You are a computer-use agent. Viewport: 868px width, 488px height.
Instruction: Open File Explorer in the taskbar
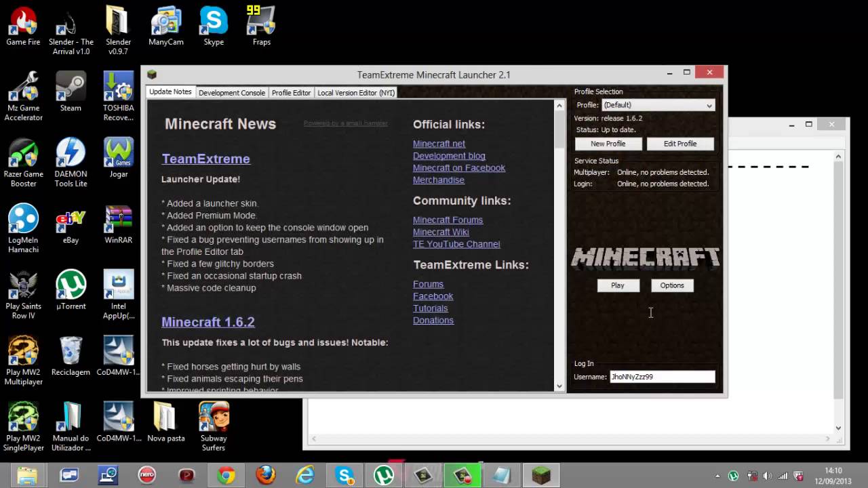point(27,475)
